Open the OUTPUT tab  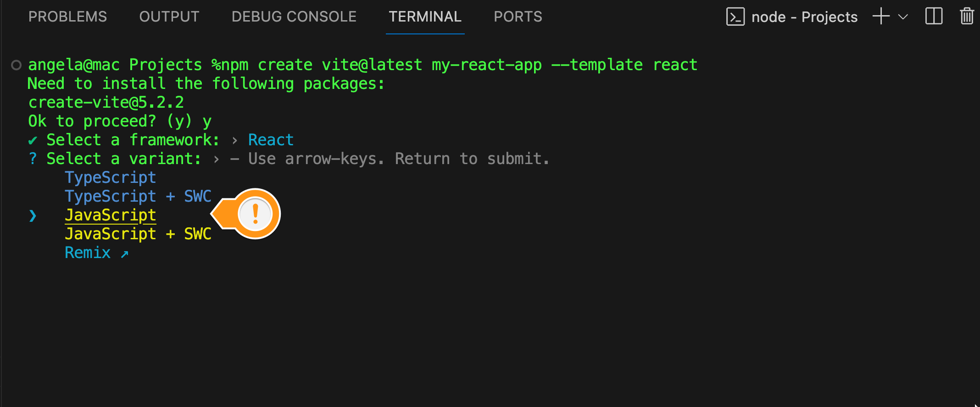(169, 17)
